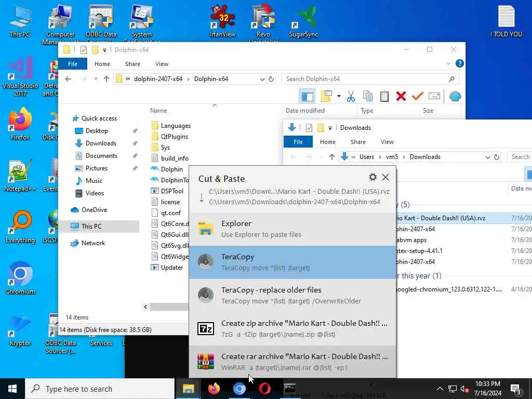This screenshot has height=399, width=532.
Task: Click the Rename icon in Dolphin-x64 toolbar
Action: pos(434,96)
